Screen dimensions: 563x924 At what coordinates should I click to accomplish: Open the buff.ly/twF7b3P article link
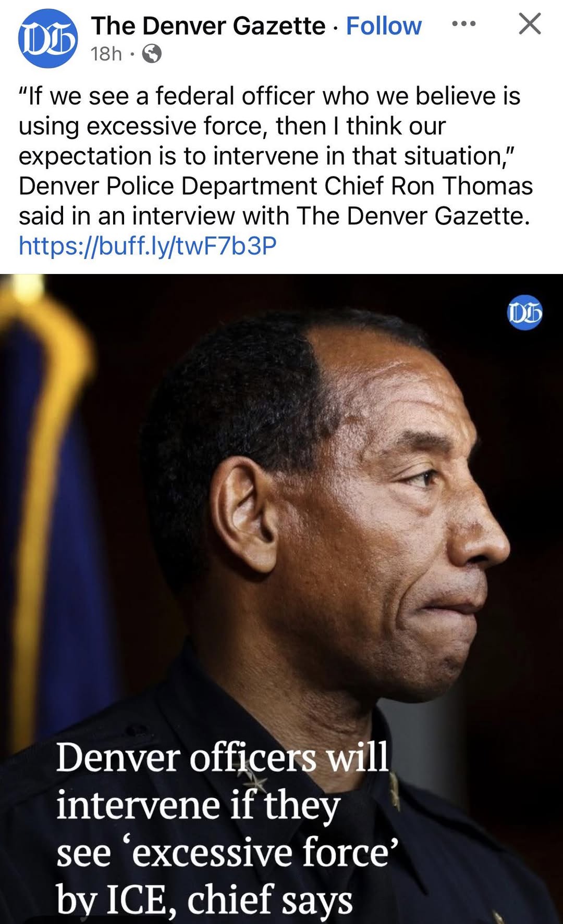pyautogui.click(x=148, y=245)
